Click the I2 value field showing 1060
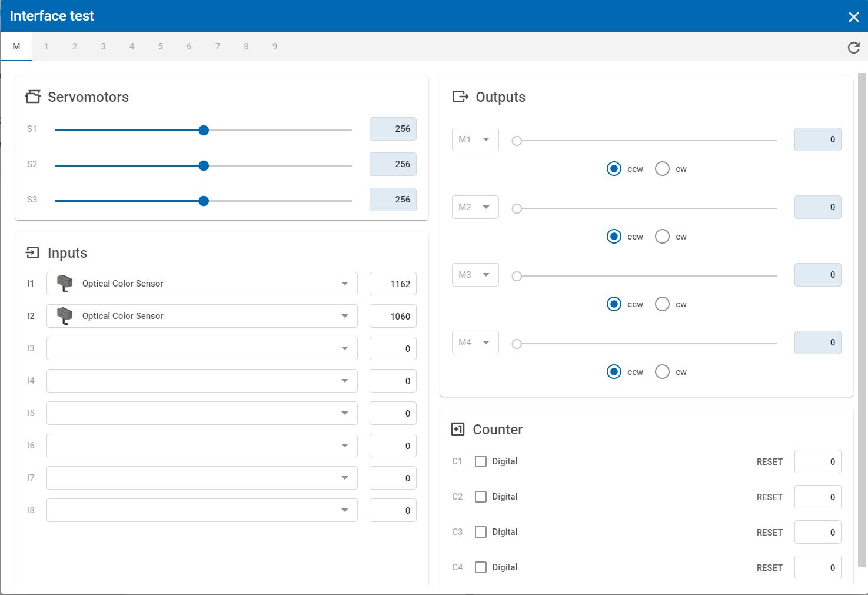Screen dimensions: 868x595 coord(393,316)
